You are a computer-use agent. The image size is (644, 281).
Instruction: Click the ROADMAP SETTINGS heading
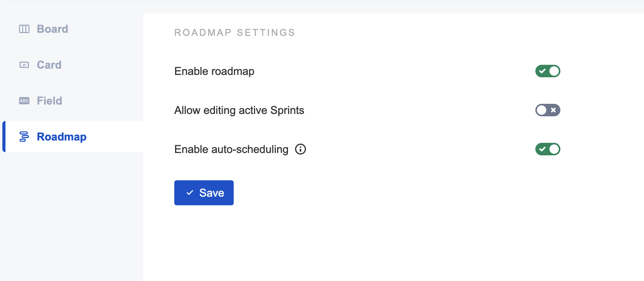[x=234, y=32]
